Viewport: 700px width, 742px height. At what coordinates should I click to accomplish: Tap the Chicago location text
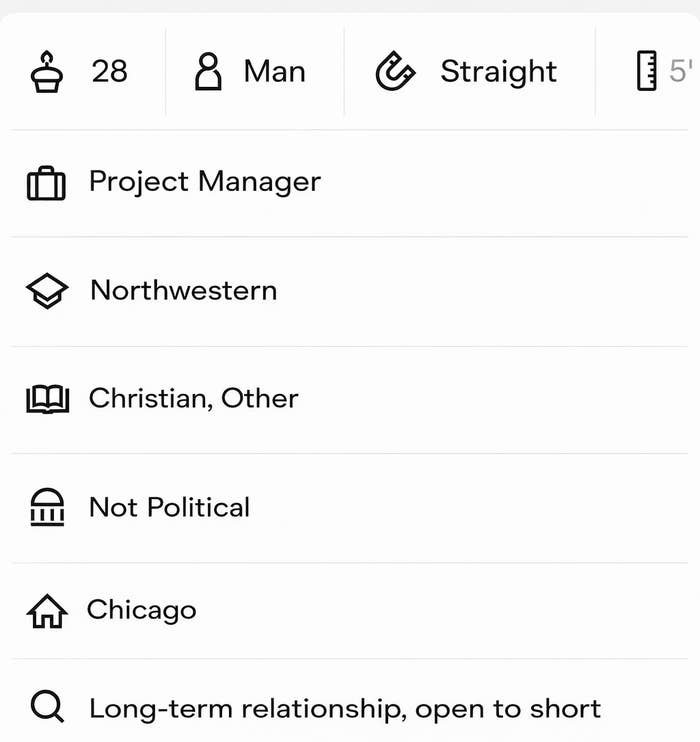tap(141, 610)
